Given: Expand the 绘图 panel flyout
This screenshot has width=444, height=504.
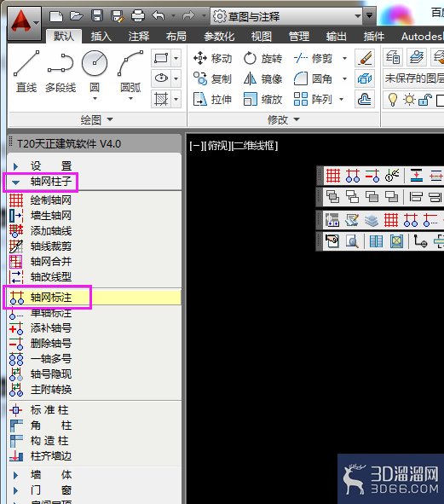Looking at the screenshot, I should [x=96, y=119].
